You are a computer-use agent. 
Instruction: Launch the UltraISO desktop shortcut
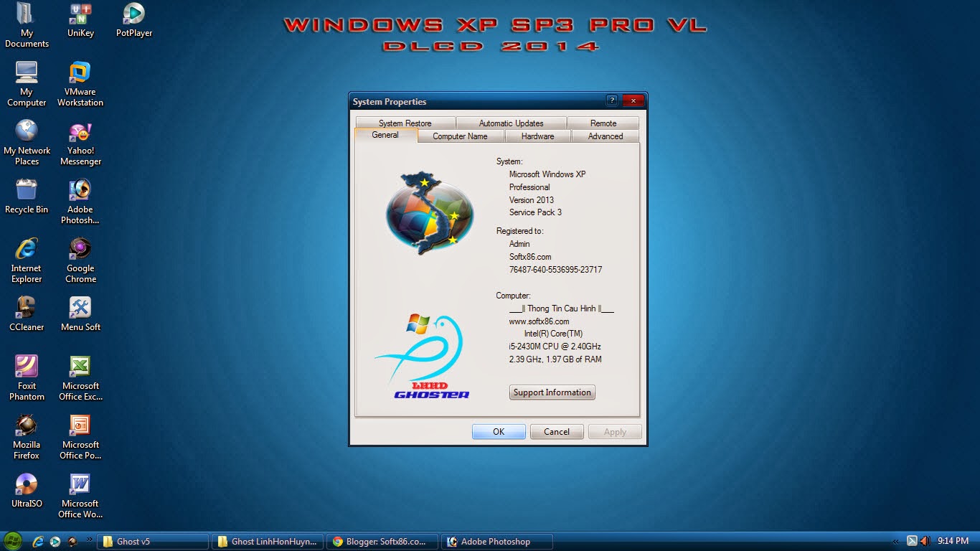tap(27, 490)
